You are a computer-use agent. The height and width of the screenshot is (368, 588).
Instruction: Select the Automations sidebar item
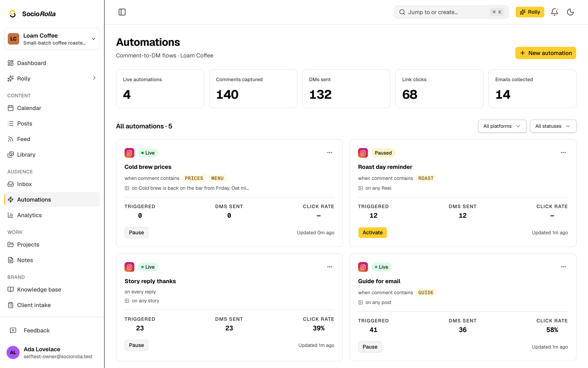[52, 200]
